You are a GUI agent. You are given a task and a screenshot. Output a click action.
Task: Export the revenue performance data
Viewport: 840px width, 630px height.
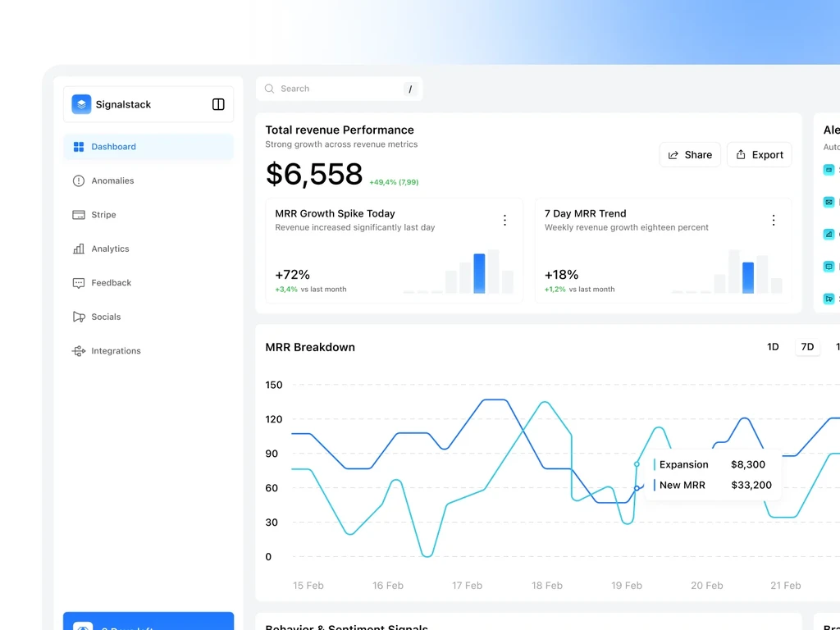pyautogui.click(x=759, y=155)
